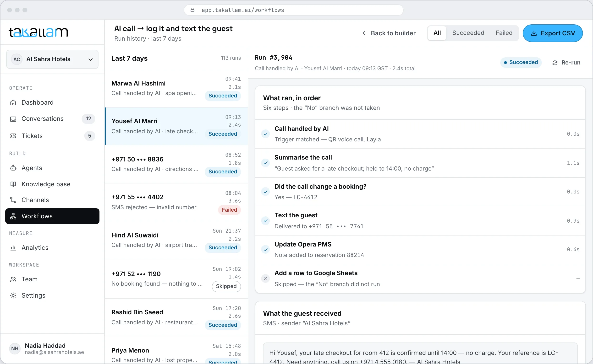The width and height of the screenshot is (593, 364).
Task: Click the Export CSV button
Action: (553, 33)
